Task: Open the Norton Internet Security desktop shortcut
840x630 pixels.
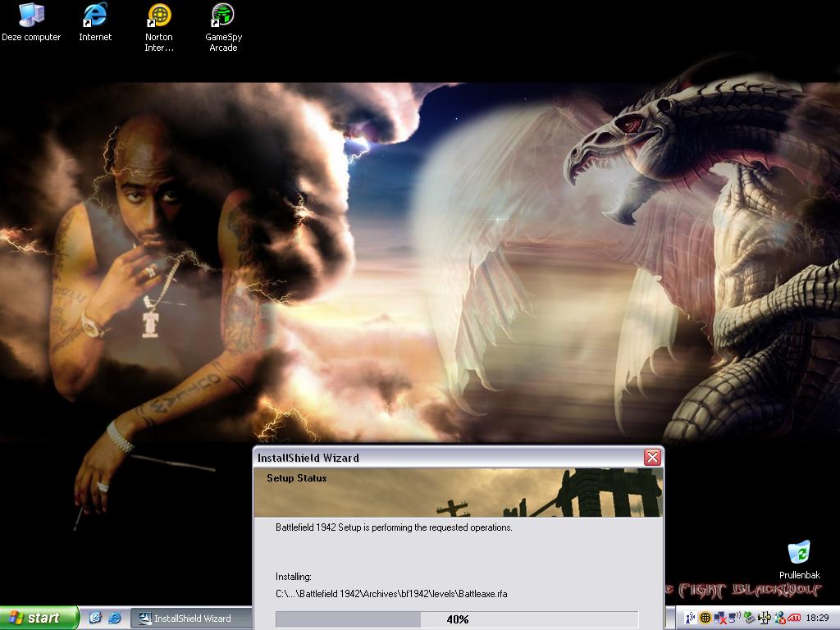Action: [159, 28]
